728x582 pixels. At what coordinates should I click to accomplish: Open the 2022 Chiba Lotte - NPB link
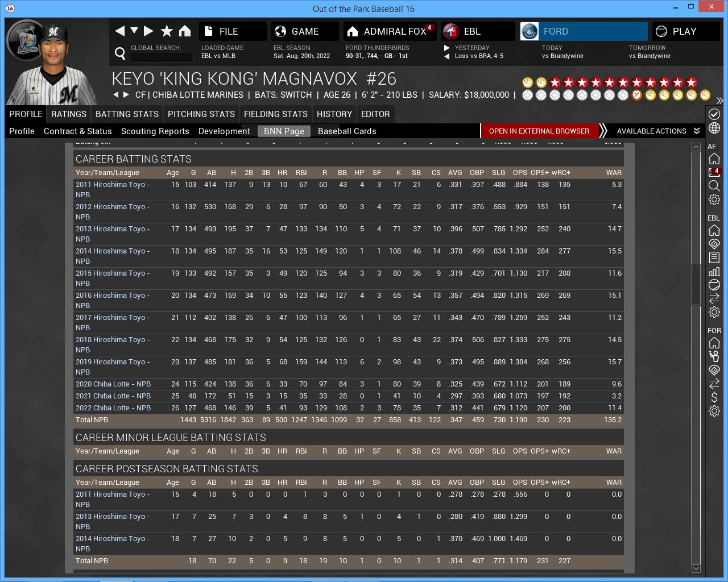point(113,408)
